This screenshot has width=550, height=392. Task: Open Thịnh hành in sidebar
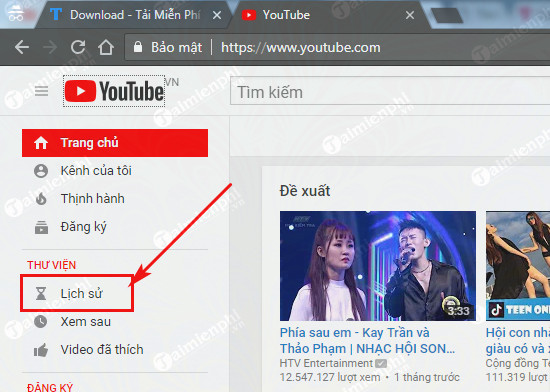115,198
